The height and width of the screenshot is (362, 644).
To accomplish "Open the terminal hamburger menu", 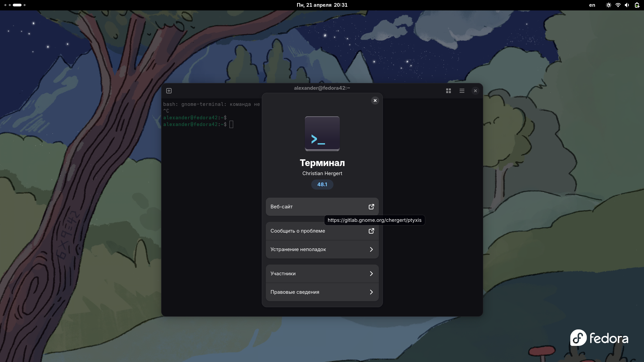I will (462, 91).
